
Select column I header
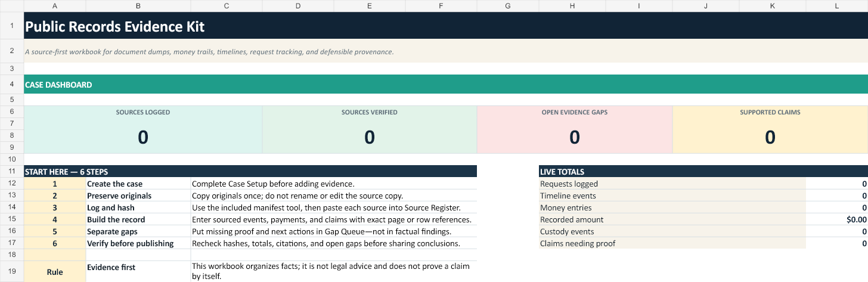(x=639, y=5)
